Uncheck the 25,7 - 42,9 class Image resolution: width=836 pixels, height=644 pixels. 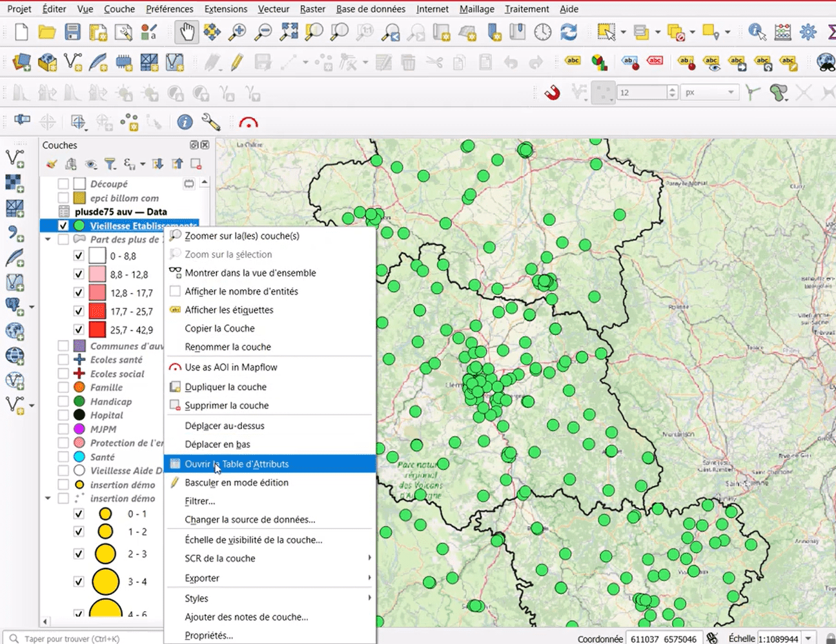79,330
